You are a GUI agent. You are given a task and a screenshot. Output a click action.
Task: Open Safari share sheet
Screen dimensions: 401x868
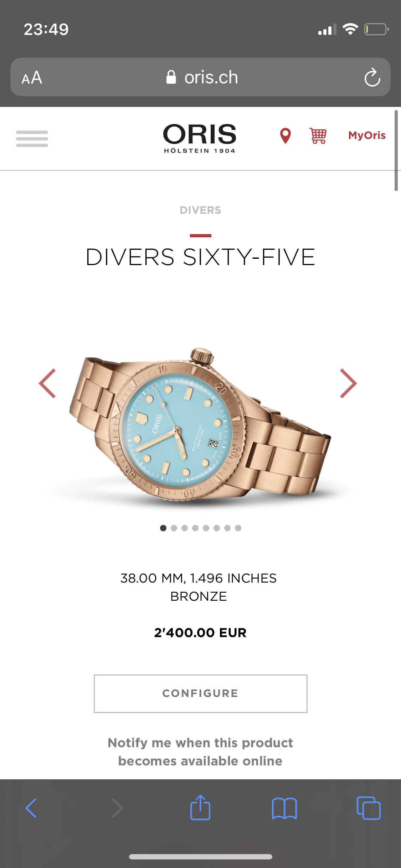tap(200, 808)
